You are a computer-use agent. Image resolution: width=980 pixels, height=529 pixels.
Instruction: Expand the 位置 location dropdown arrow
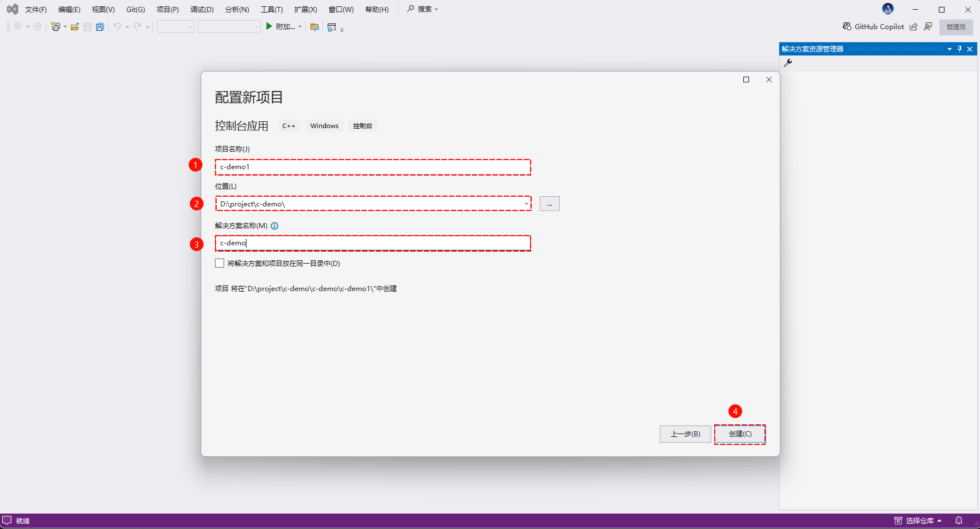coord(526,204)
